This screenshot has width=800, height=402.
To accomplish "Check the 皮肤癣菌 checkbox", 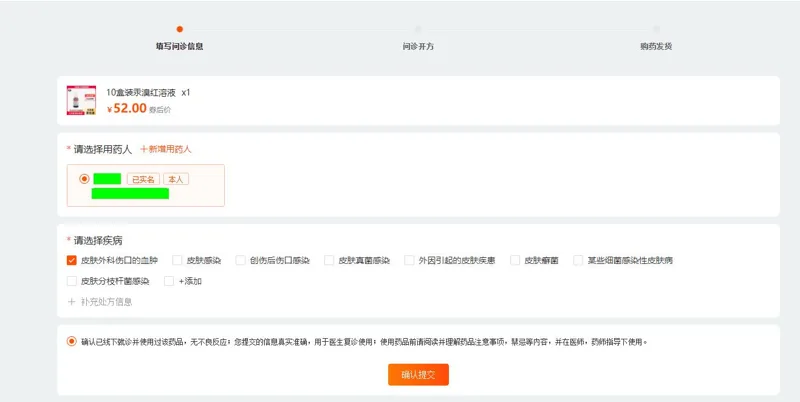I will (x=515, y=260).
